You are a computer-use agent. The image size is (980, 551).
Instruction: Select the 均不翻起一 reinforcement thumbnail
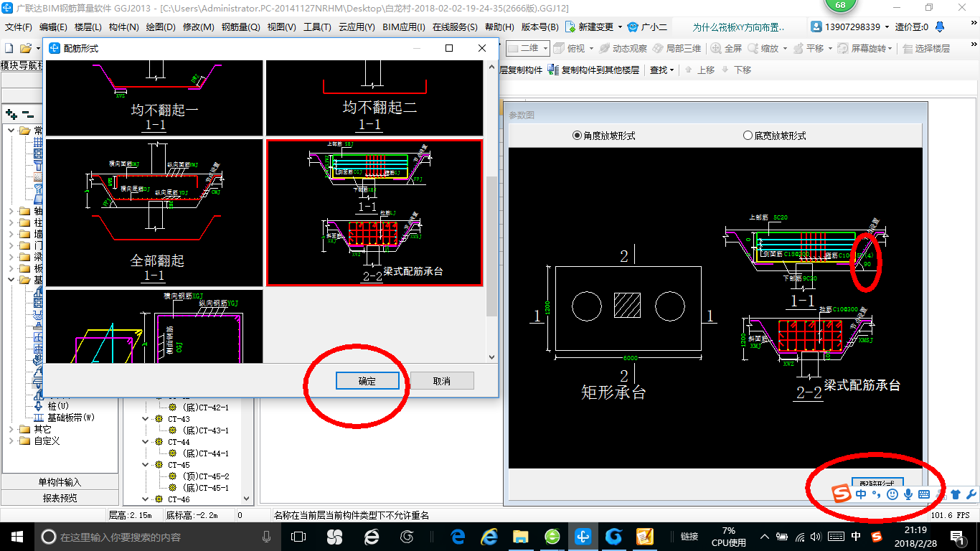click(x=154, y=98)
